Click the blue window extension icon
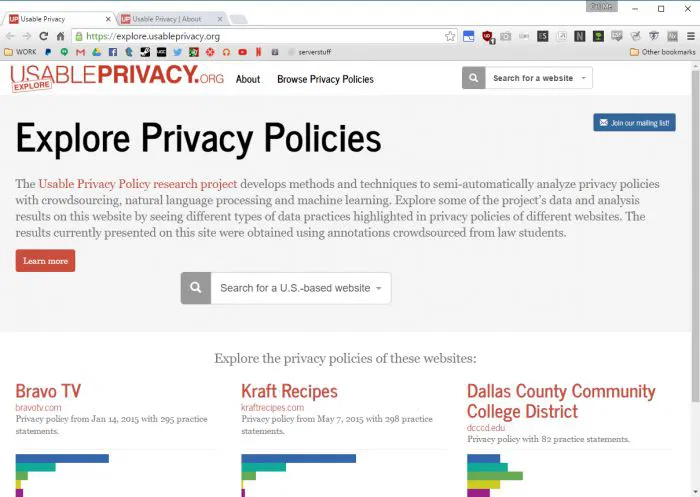The image size is (700, 497). [468, 36]
